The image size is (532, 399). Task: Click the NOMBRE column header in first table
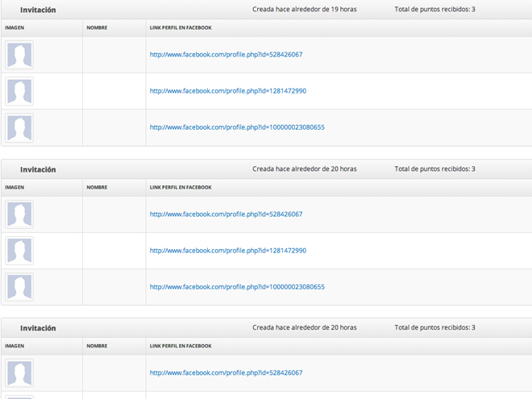coord(97,28)
